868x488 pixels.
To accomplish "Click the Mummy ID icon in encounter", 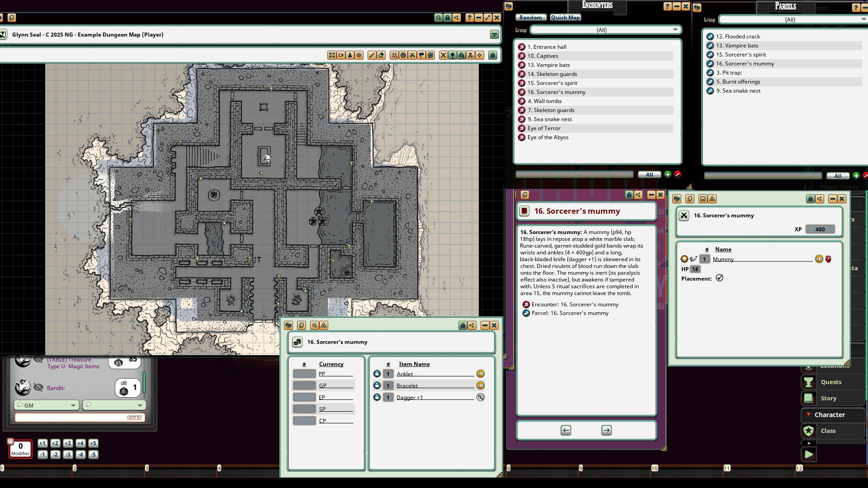I will (x=819, y=259).
